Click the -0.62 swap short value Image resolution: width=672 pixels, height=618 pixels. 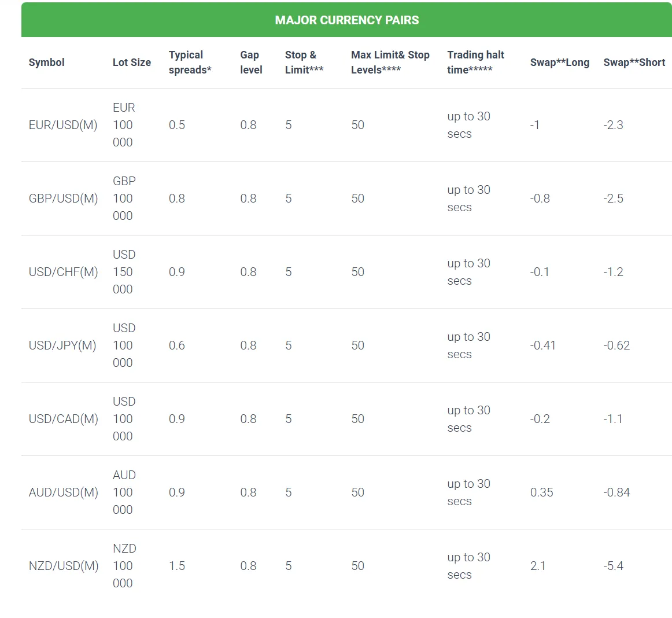coord(616,345)
